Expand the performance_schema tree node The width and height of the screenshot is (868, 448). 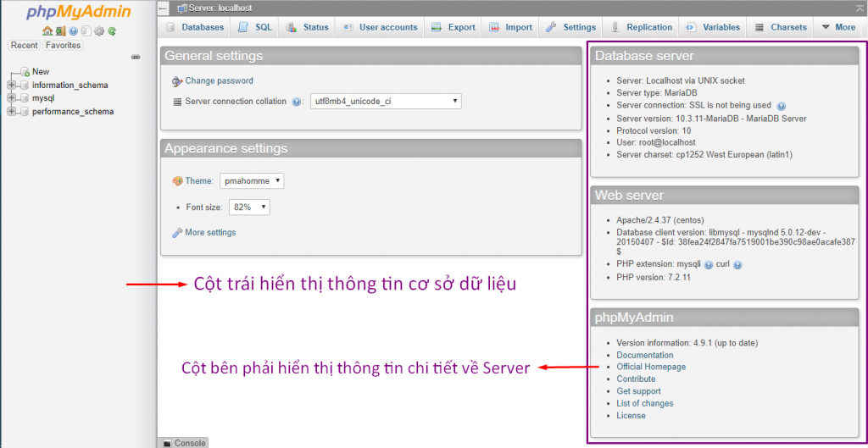point(12,112)
